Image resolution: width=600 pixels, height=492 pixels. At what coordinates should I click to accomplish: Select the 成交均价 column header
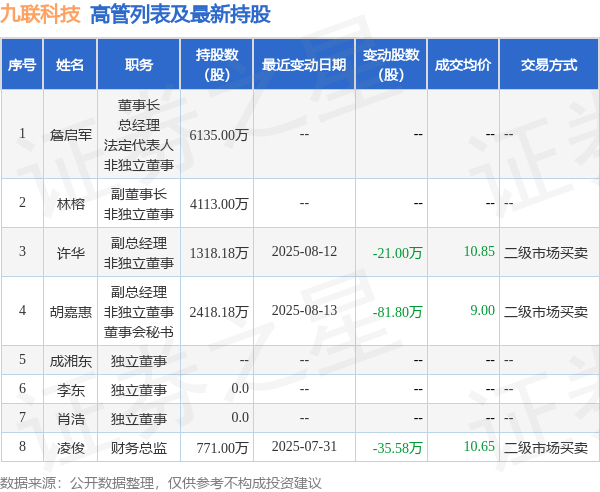point(463,64)
